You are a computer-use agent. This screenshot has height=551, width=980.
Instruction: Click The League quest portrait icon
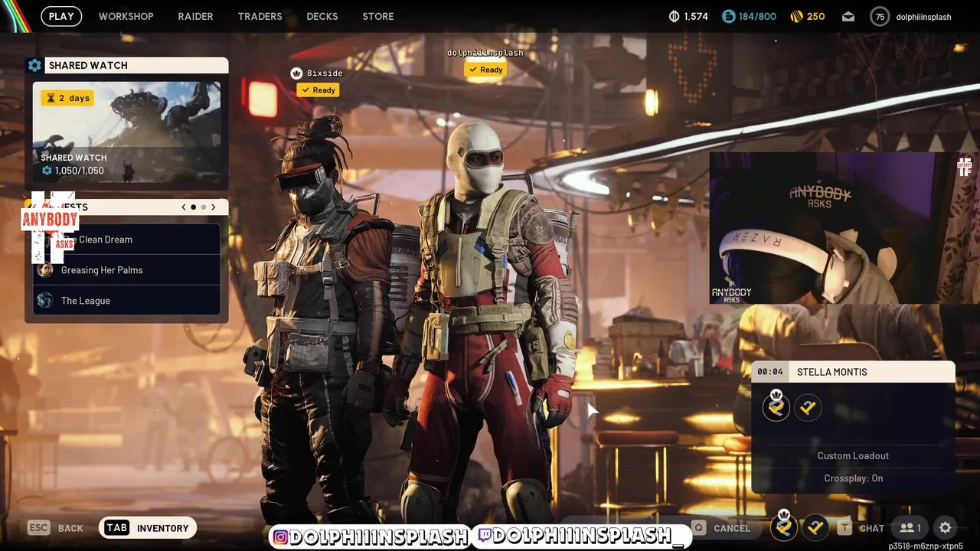point(45,301)
